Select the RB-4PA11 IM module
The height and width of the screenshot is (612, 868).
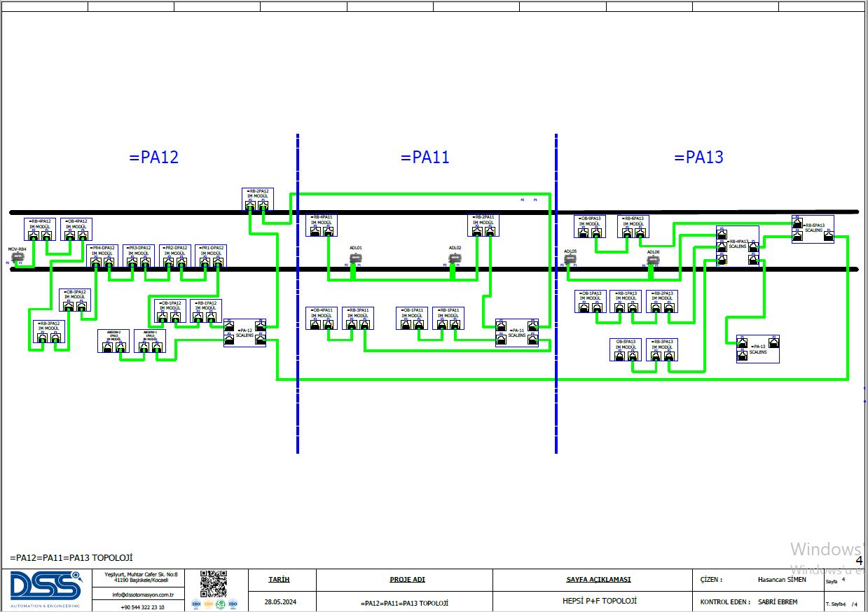(322, 225)
